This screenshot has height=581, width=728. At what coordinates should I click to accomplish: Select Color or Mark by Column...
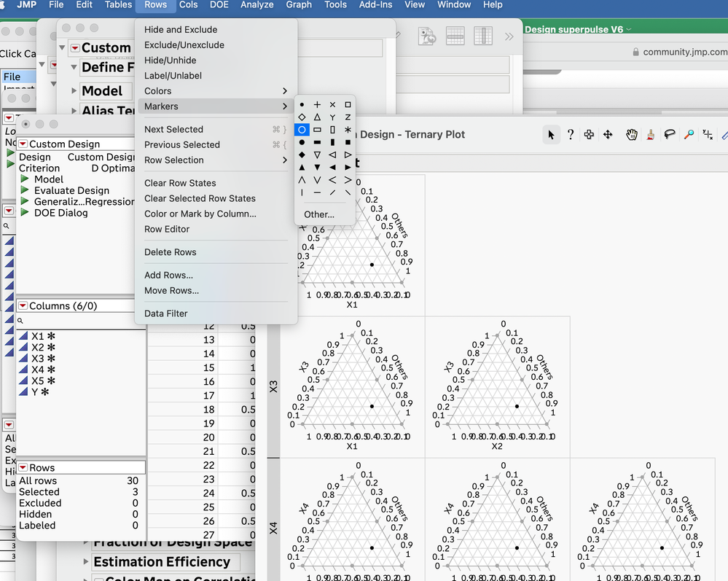200,214
